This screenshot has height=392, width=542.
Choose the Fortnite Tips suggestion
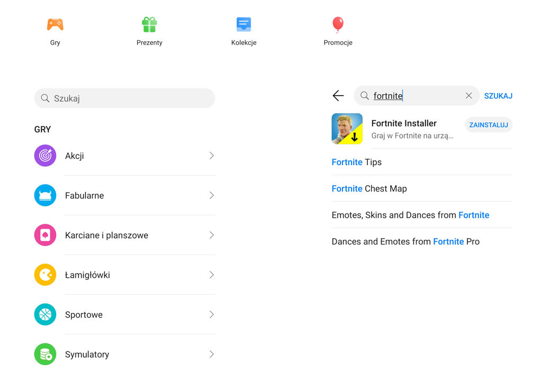[357, 162]
